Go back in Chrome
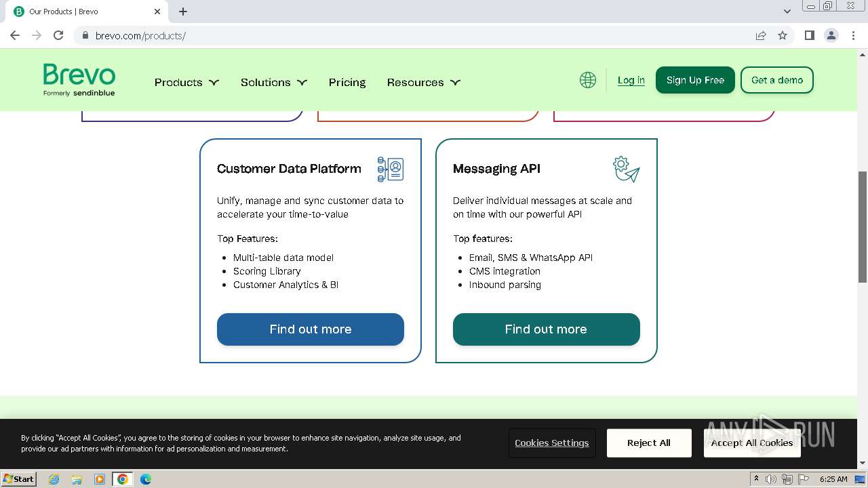This screenshot has height=488, width=868. tap(15, 35)
